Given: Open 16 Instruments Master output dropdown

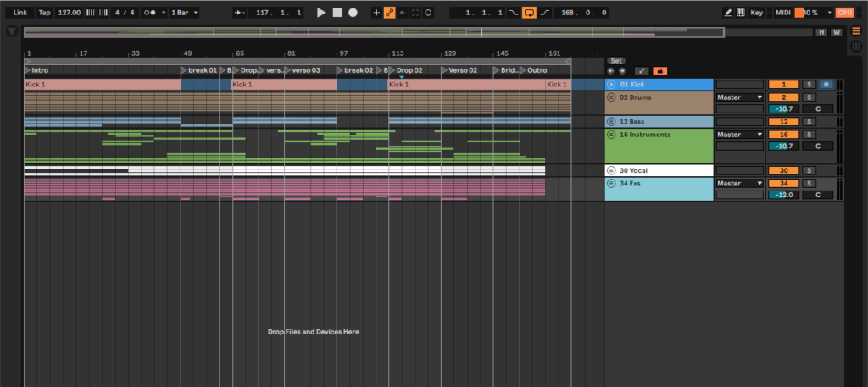Looking at the screenshot, I should 740,135.
